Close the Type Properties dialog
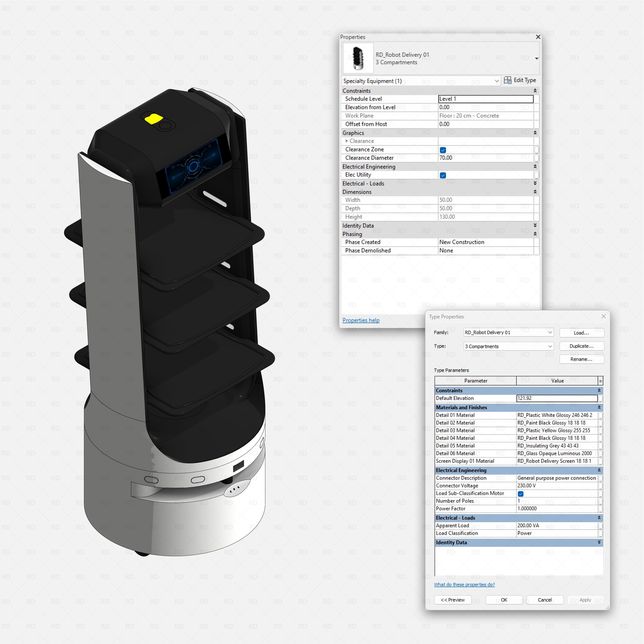644x644 pixels. (603, 316)
